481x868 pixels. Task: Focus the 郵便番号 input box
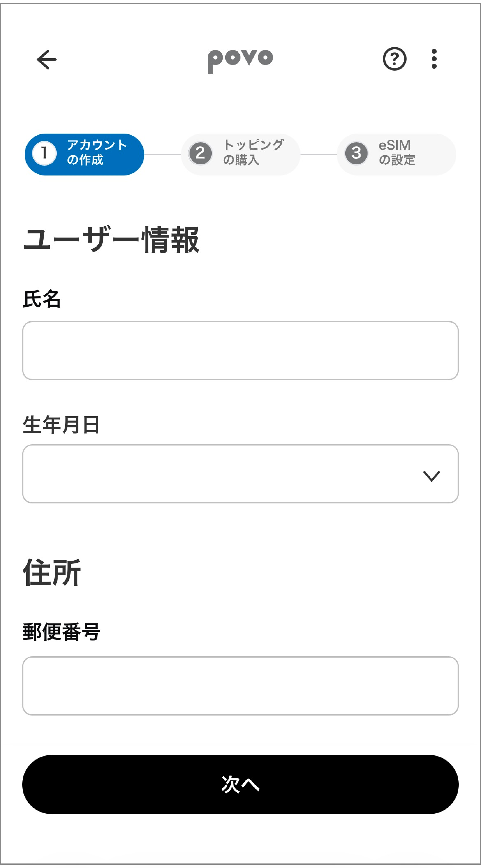pos(240,685)
